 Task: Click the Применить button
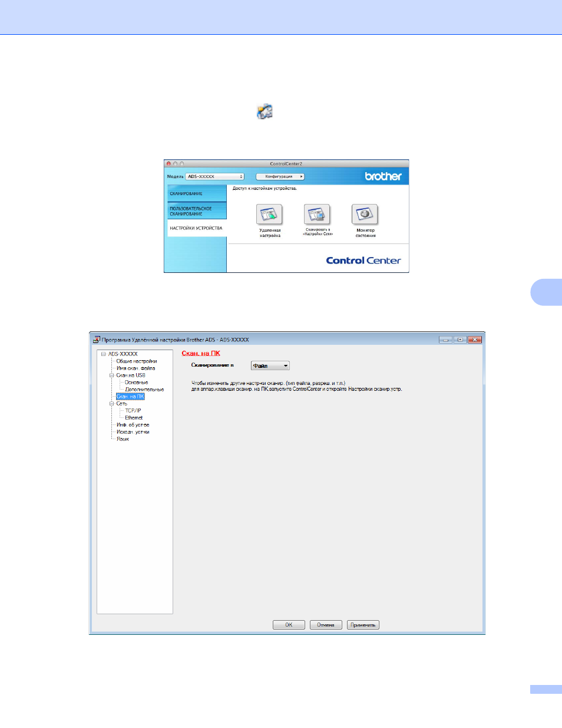363,625
